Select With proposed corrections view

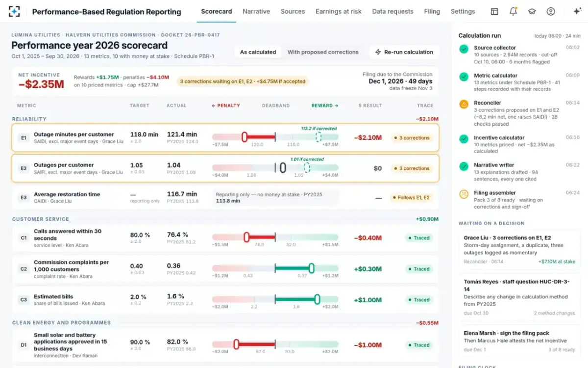pyautogui.click(x=323, y=52)
